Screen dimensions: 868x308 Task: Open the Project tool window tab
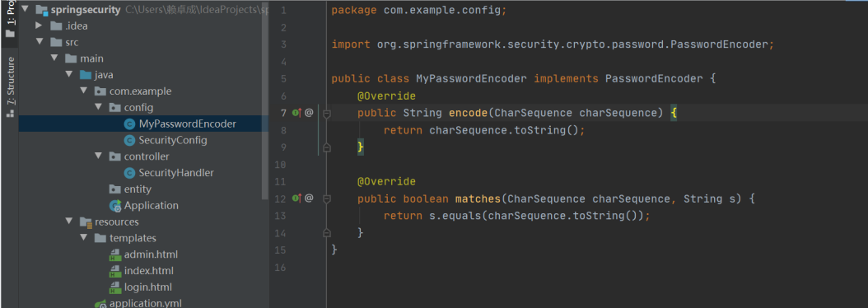(x=9, y=20)
